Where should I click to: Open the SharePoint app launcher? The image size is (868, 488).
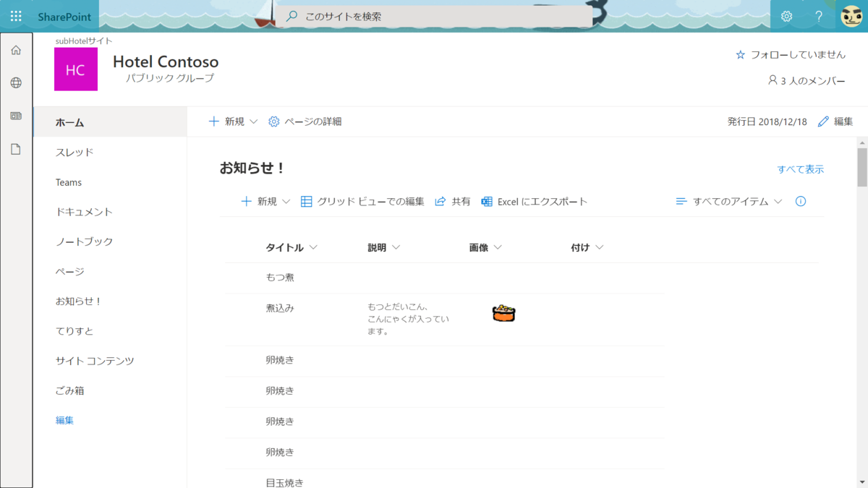click(x=15, y=16)
